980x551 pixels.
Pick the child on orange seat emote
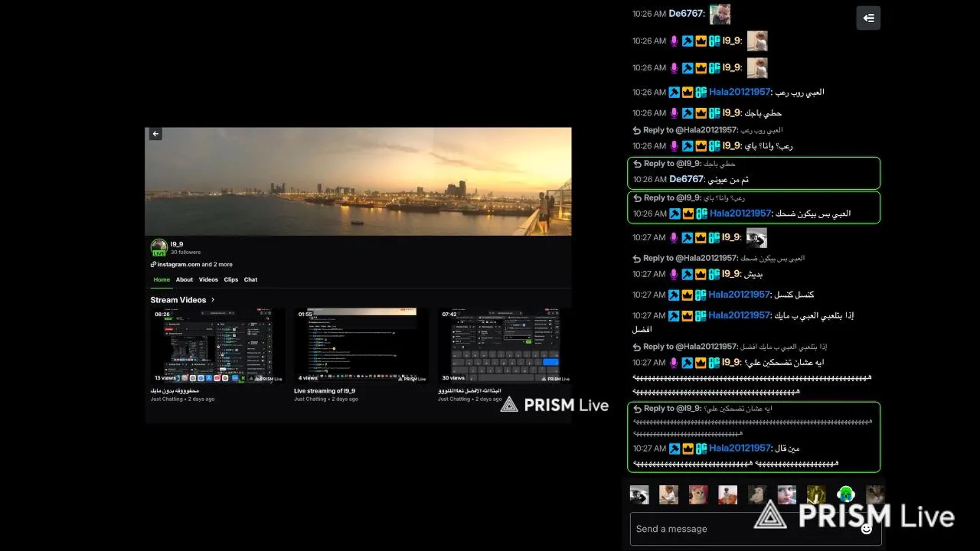click(x=727, y=494)
